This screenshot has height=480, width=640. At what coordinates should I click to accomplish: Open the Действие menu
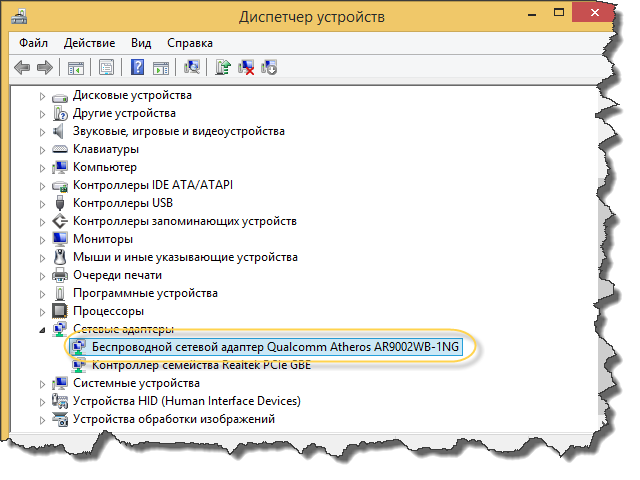pos(89,43)
